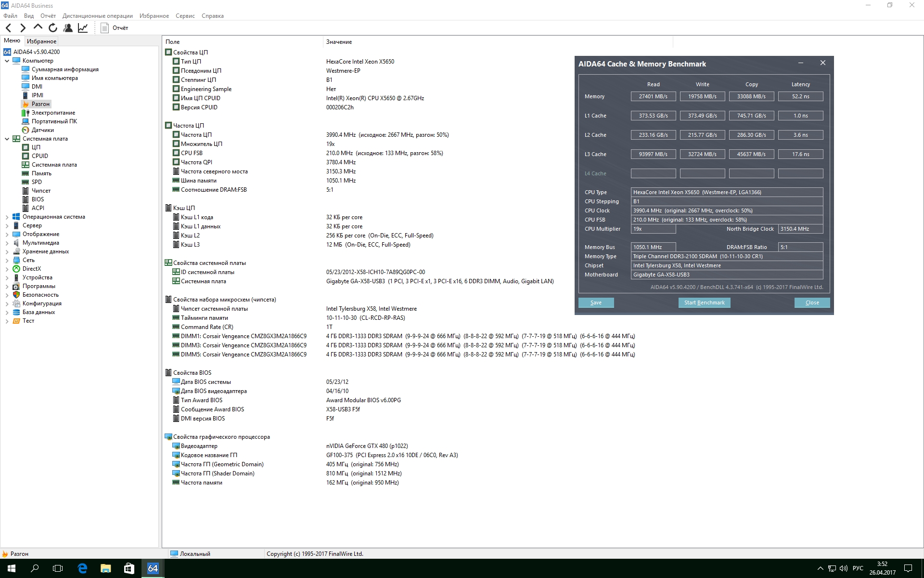924x578 pixels.
Task: Click the Отчёт report toolbar button
Action: point(115,28)
